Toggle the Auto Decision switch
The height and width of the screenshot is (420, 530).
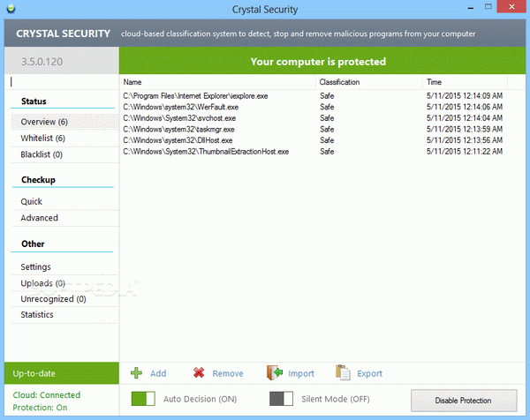click(x=143, y=399)
